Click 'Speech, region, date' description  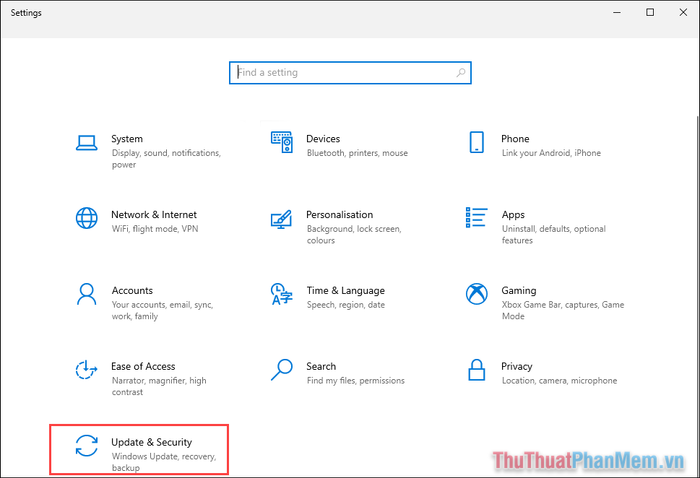(346, 305)
